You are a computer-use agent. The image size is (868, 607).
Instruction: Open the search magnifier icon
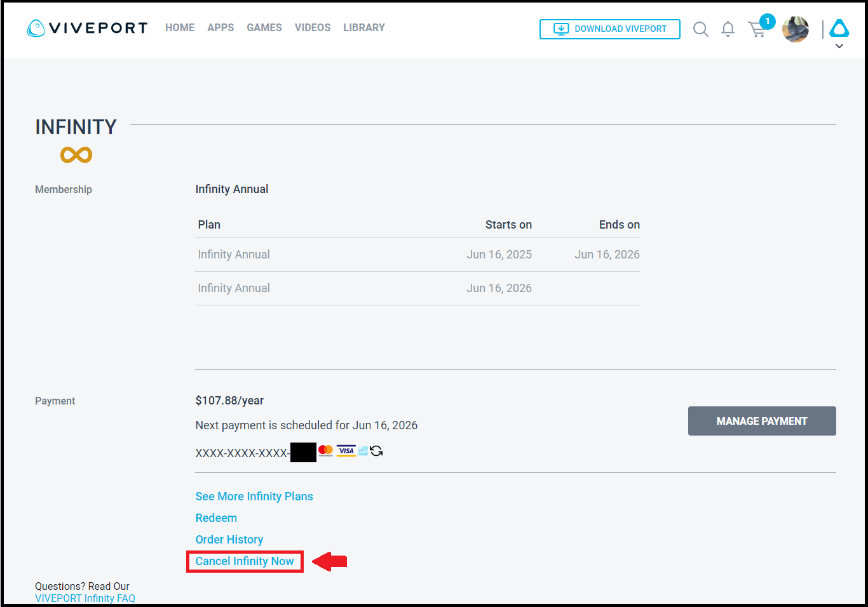700,29
